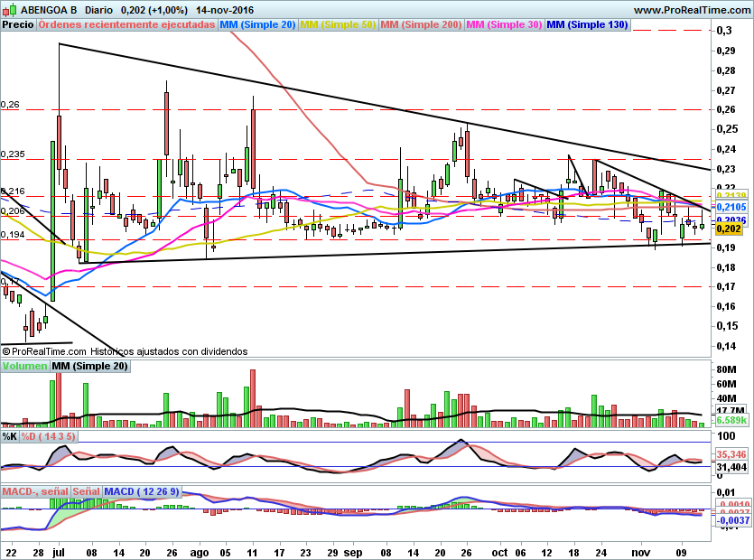The image size is (754, 560).
Task: Select the %K stochastic label
Action: [x=10, y=436]
